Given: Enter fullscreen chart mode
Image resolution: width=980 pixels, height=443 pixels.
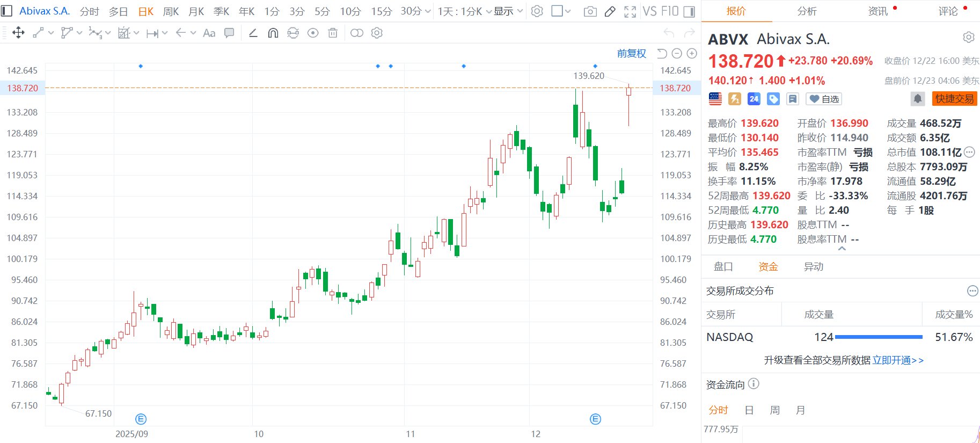Looking at the screenshot, I should coord(630,11).
